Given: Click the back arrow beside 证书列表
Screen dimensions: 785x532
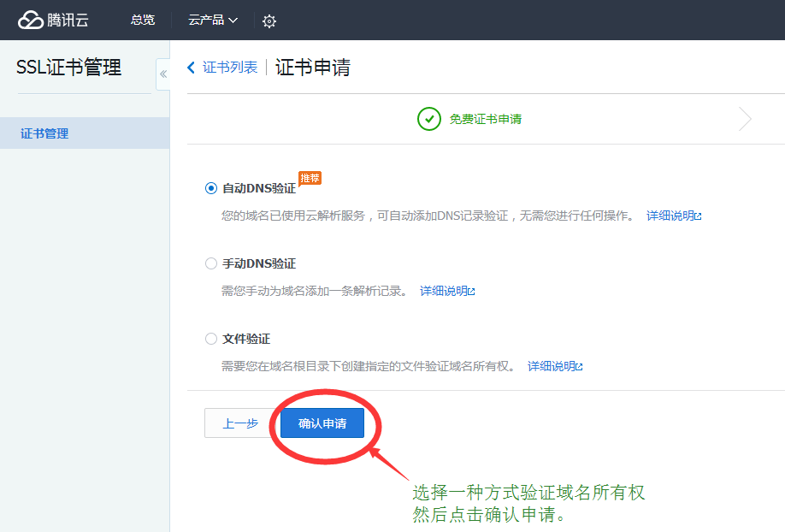Looking at the screenshot, I should tap(192, 68).
